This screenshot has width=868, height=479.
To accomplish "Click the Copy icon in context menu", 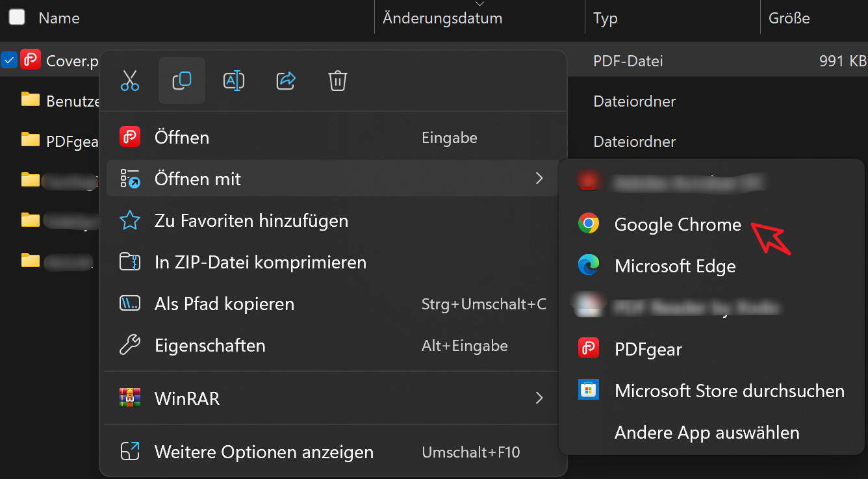I will coord(182,81).
